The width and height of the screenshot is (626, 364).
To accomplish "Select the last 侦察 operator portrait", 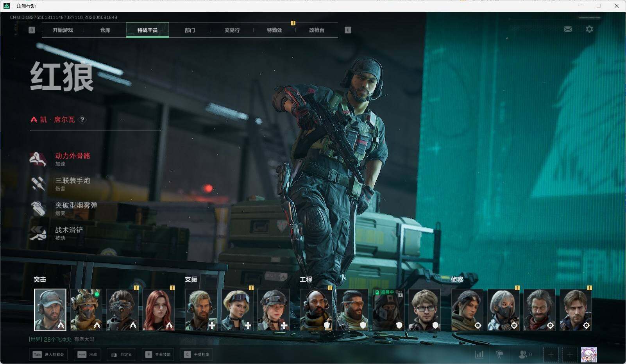I will click(576, 310).
